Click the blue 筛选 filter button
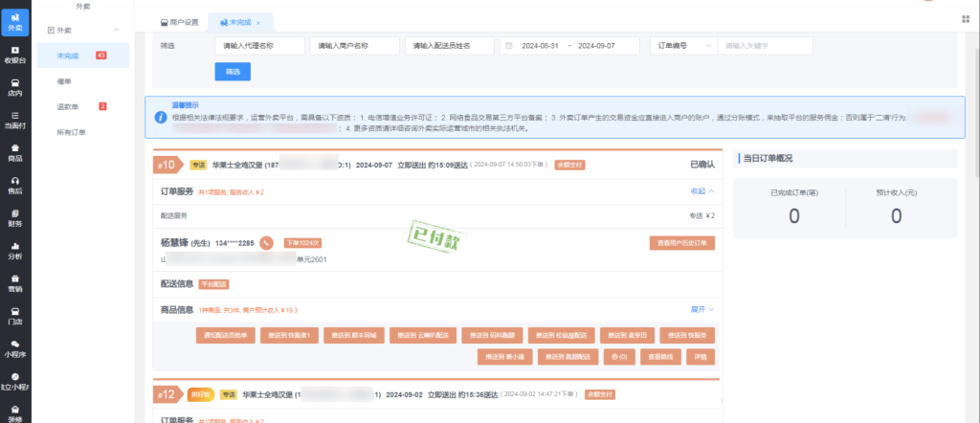This screenshot has width=980, height=423. click(x=233, y=71)
